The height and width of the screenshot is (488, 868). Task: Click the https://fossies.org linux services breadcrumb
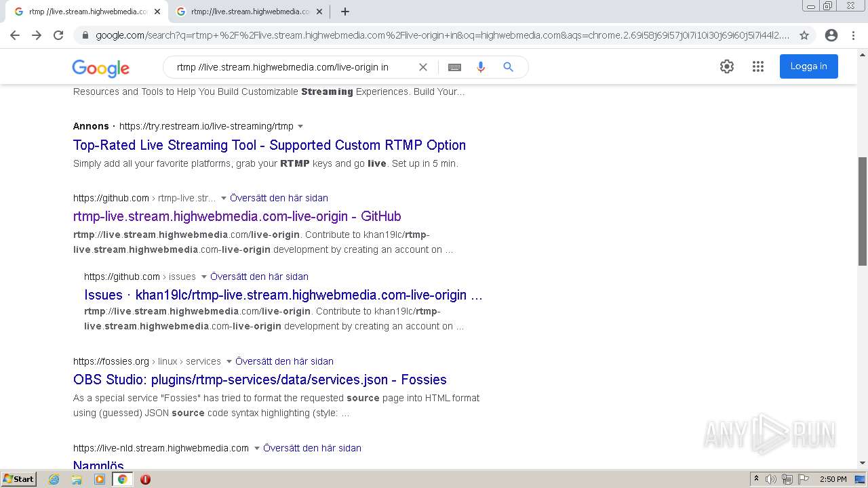(147, 361)
